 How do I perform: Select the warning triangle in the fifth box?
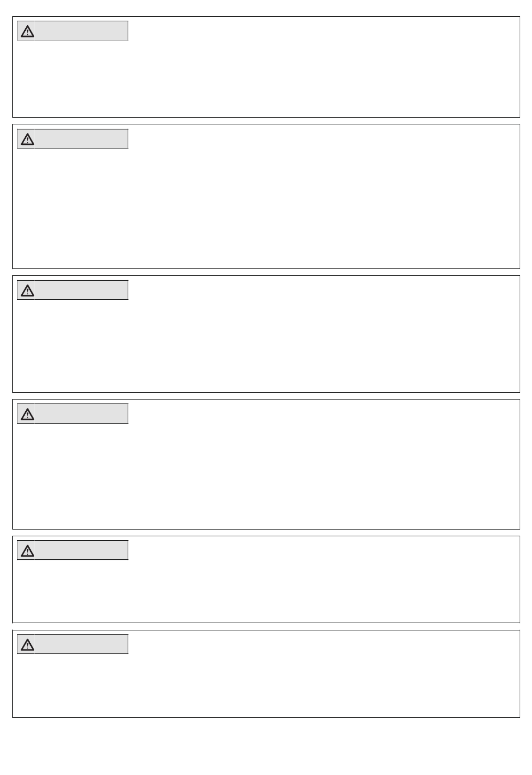pos(27,551)
